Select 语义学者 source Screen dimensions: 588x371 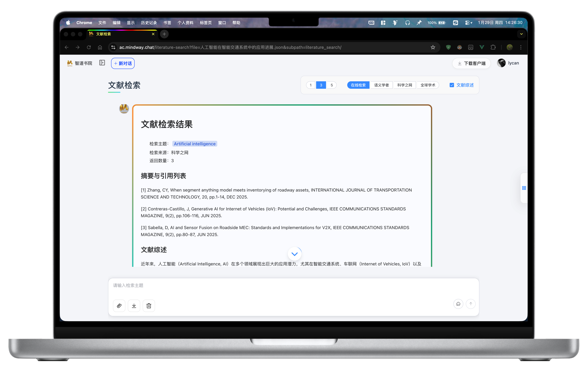(x=381, y=85)
